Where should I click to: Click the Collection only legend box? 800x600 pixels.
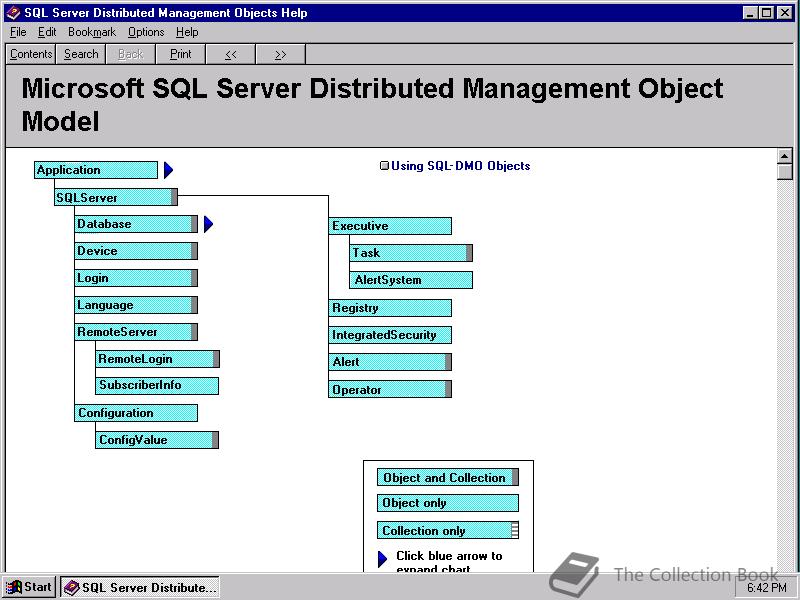pyautogui.click(x=448, y=531)
